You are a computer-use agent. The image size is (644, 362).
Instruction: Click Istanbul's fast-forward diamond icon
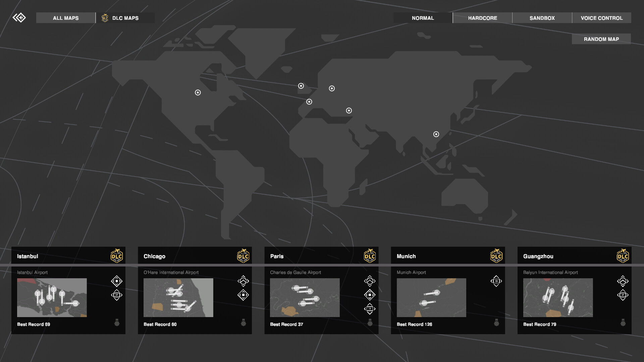[x=117, y=295]
